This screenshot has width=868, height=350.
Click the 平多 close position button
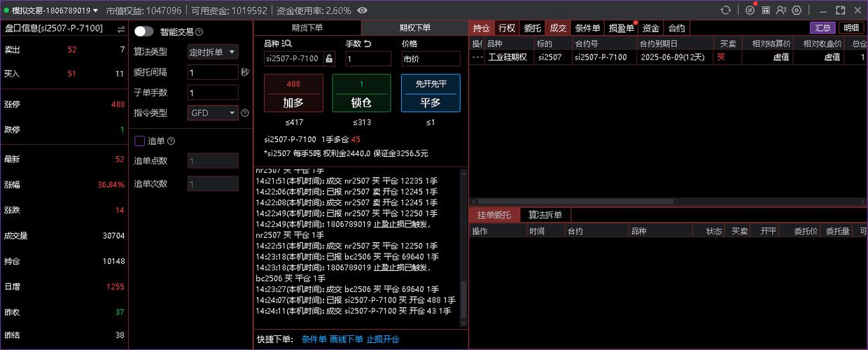[x=430, y=93]
